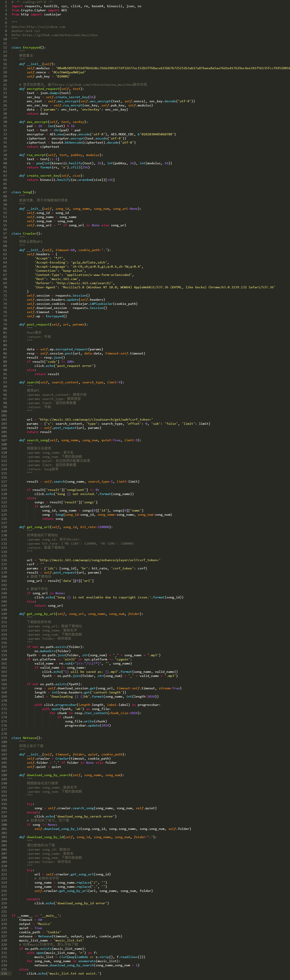Click the 'not available due to copyright issue' line
The height and width of the screenshot is (980, 290).
click(x=109, y=597)
